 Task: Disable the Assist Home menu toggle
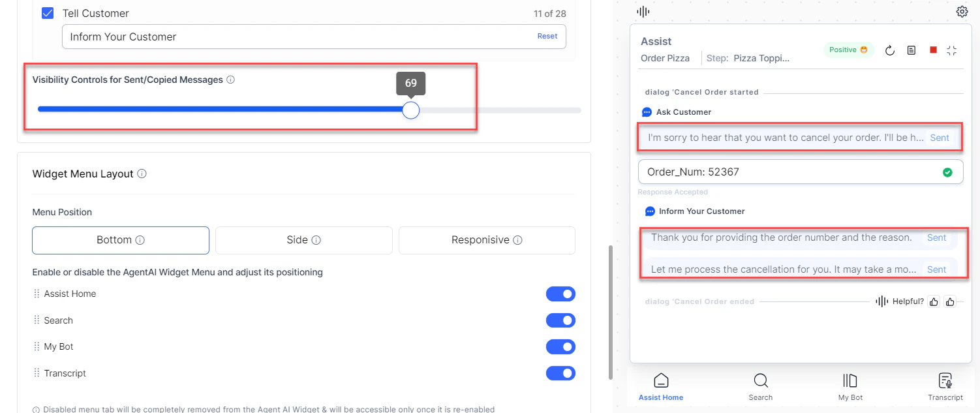pyautogui.click(x=560, y=294)
